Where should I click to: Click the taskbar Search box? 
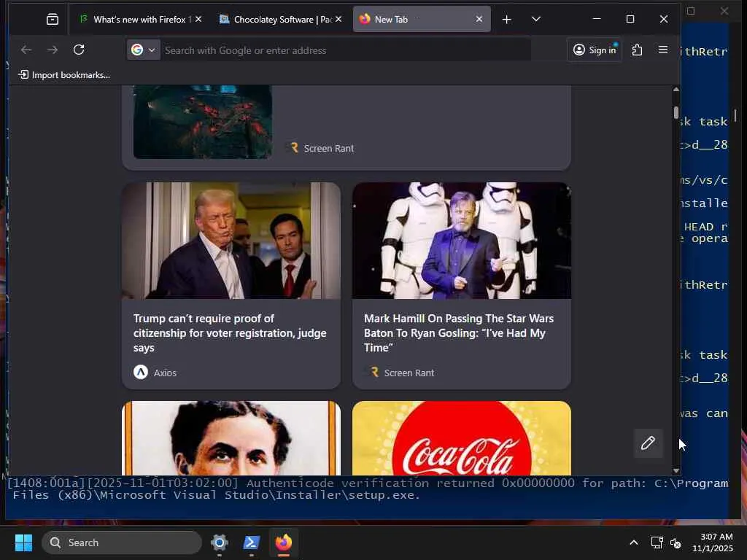click(x=122, y=542)
